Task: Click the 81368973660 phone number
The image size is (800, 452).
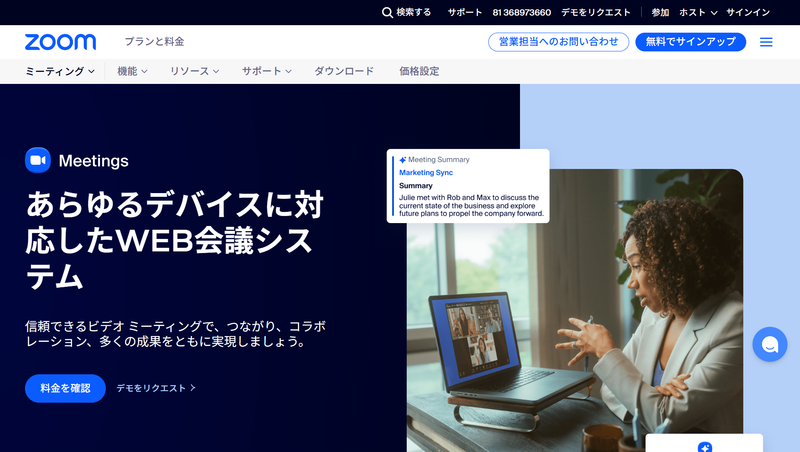Action: click(521, 12)
